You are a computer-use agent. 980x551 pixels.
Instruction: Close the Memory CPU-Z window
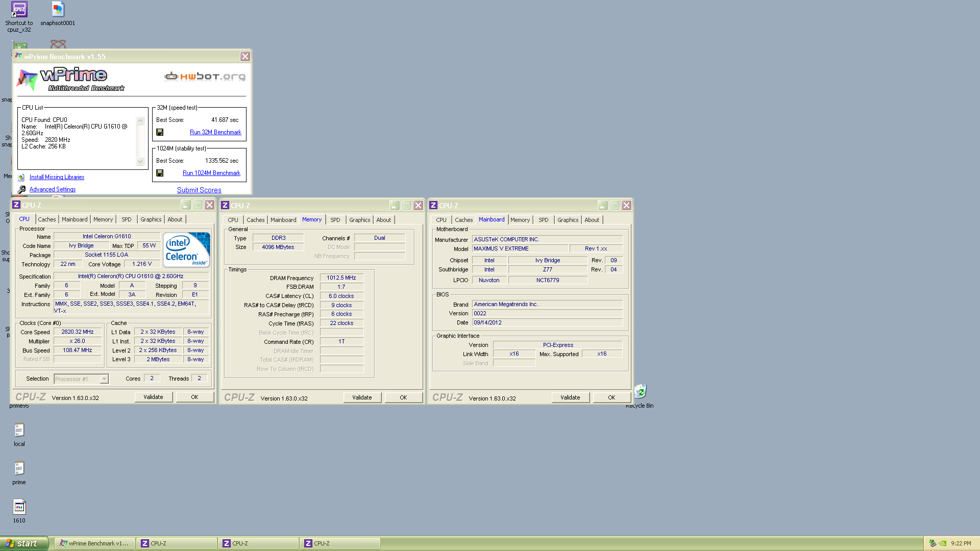(x=418, y=205)
